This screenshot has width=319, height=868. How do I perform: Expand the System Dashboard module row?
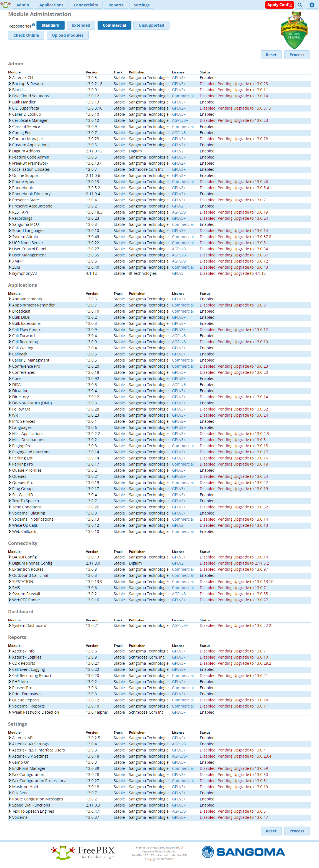pyautogui.click(x=159, y=626)
